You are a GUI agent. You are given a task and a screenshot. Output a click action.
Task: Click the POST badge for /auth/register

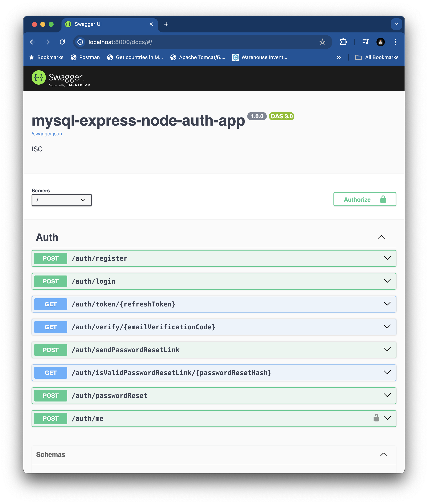coord(50,258)
